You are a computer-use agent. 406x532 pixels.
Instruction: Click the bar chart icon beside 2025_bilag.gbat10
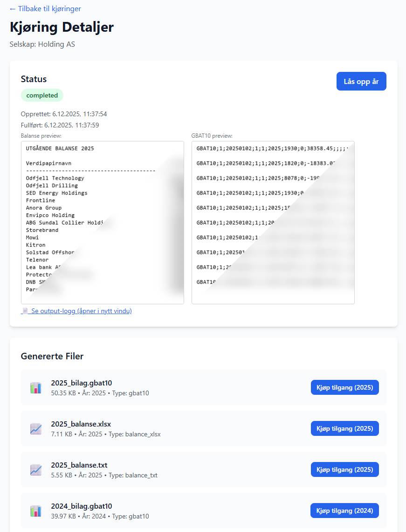(36, 387)
